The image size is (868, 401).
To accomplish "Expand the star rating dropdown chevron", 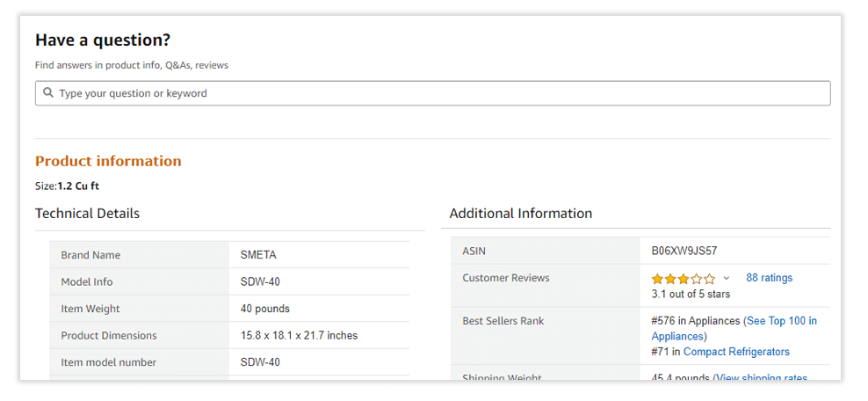I will tap(727, 278).
